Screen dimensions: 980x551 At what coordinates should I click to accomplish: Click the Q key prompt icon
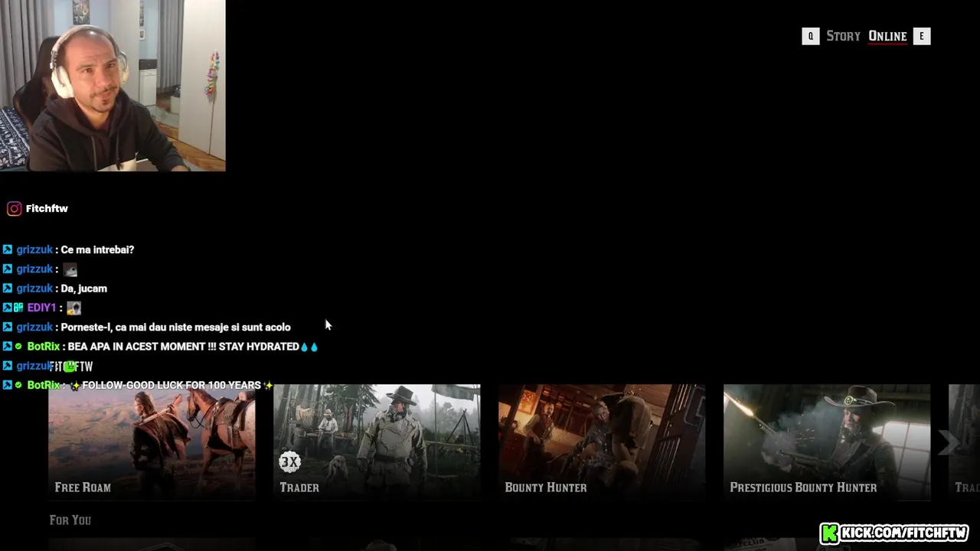811,36
